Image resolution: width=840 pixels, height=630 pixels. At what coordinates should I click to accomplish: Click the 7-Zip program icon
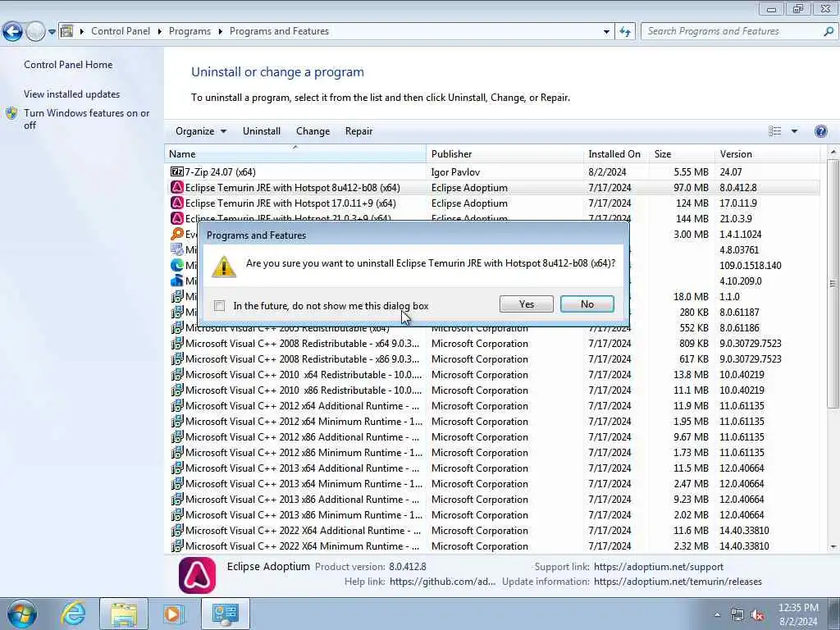coord(177,172)
